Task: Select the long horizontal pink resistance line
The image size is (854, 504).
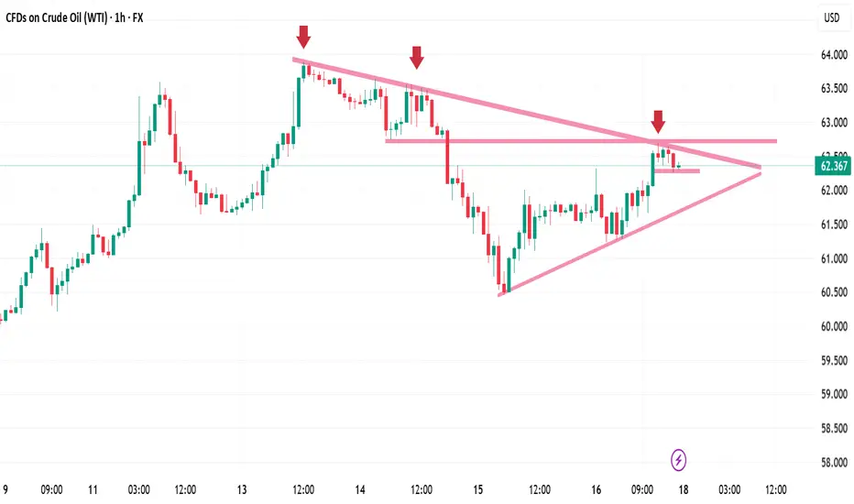Action: 581,141
